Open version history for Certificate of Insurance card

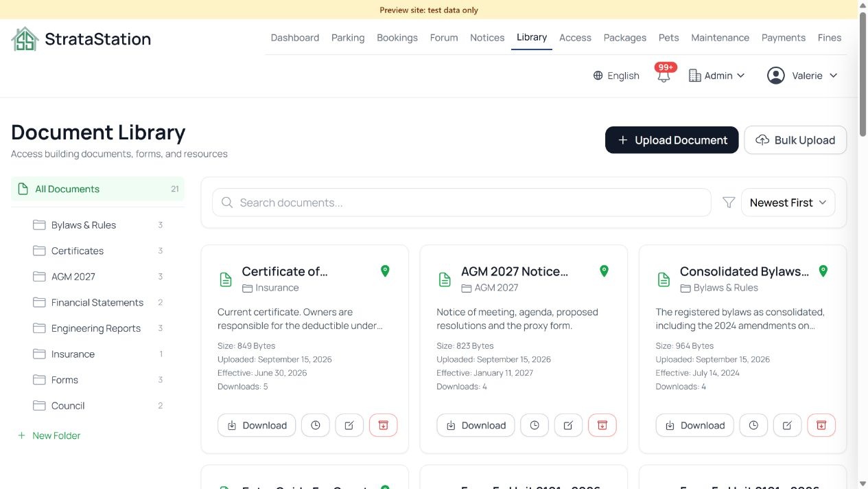[316, 425]
